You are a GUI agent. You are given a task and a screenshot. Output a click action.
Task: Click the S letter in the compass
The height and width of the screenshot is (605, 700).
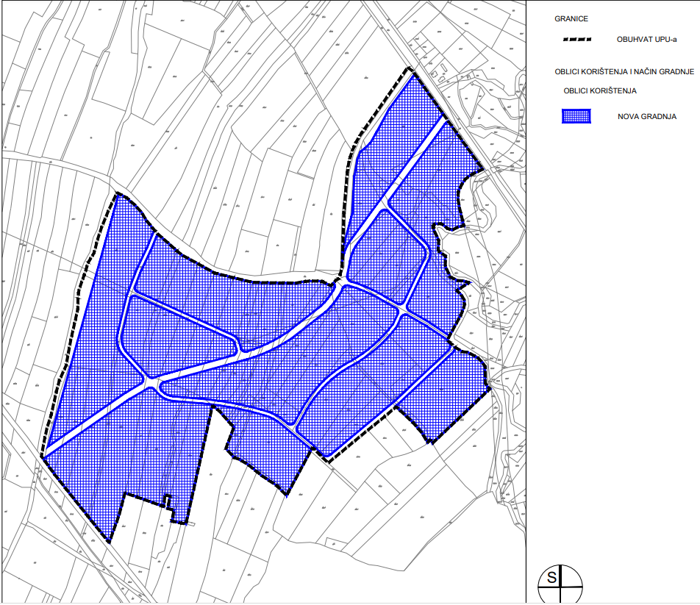(552, 578)
